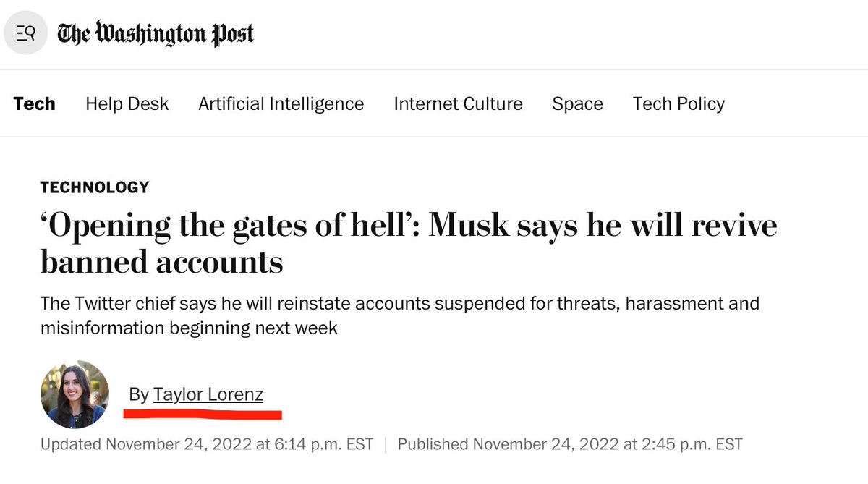Click the Updated November 24 timestamp
Screen dimensions: 868x484
click(207, 443)
